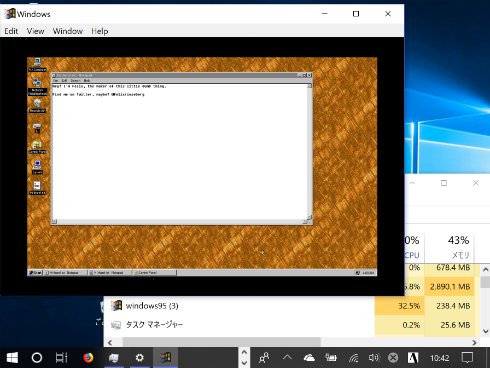Open the volume speaker tray icon
The width and height of the screenshot is (490, 368).
click(x=374, y=358)
